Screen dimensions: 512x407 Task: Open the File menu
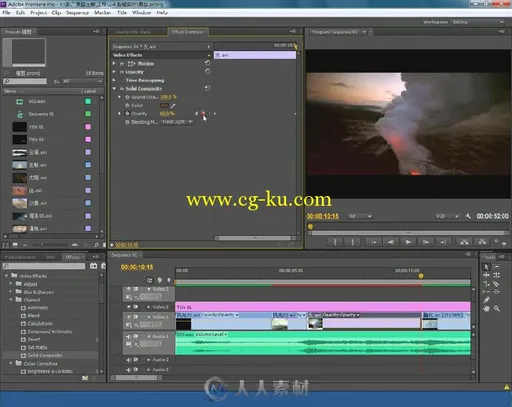(6, 13)
